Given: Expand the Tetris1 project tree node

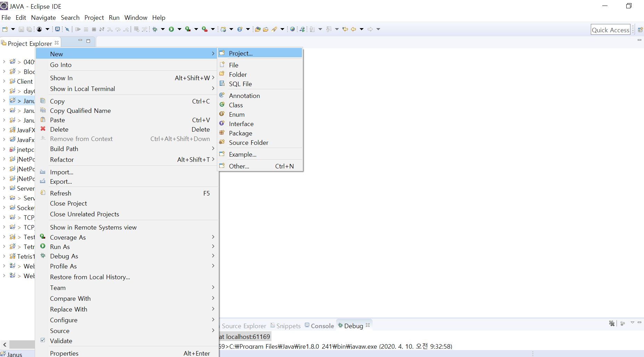Looking at the screenshot, I should [x=4, y=256].
